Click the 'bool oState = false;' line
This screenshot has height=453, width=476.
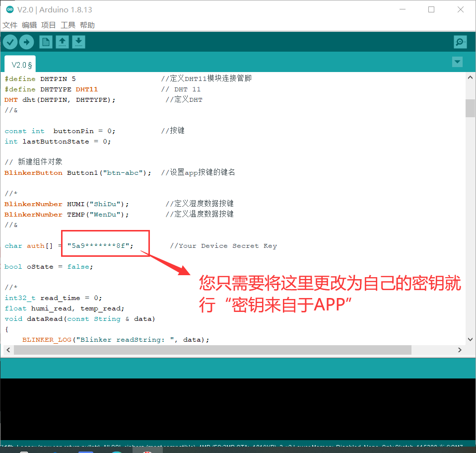click(x=49, y=267)
